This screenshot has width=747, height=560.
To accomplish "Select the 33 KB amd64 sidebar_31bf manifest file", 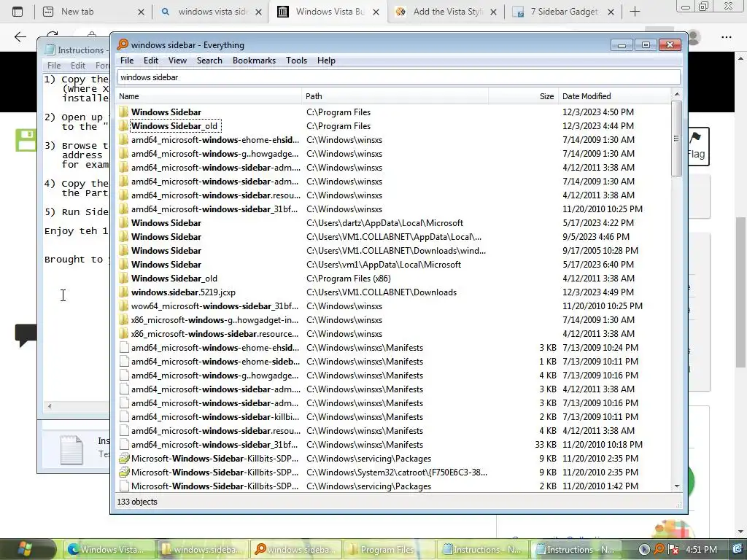I will [x=393, y=444].
